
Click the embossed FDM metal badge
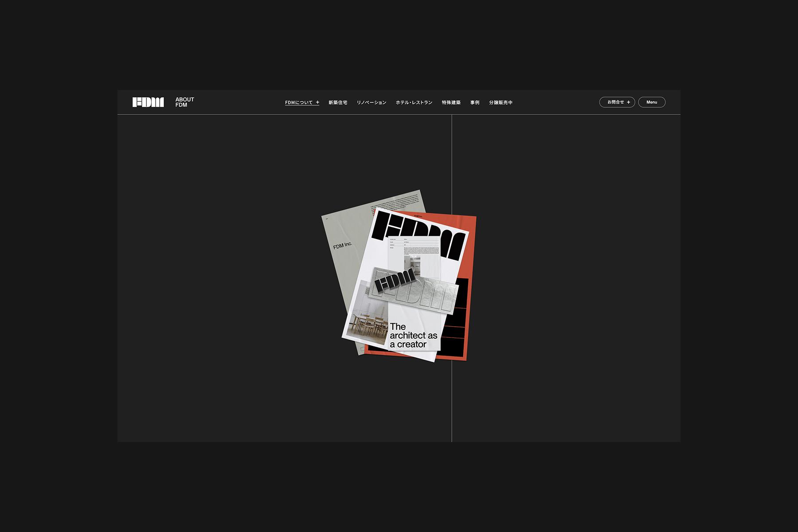pos(413,288)
